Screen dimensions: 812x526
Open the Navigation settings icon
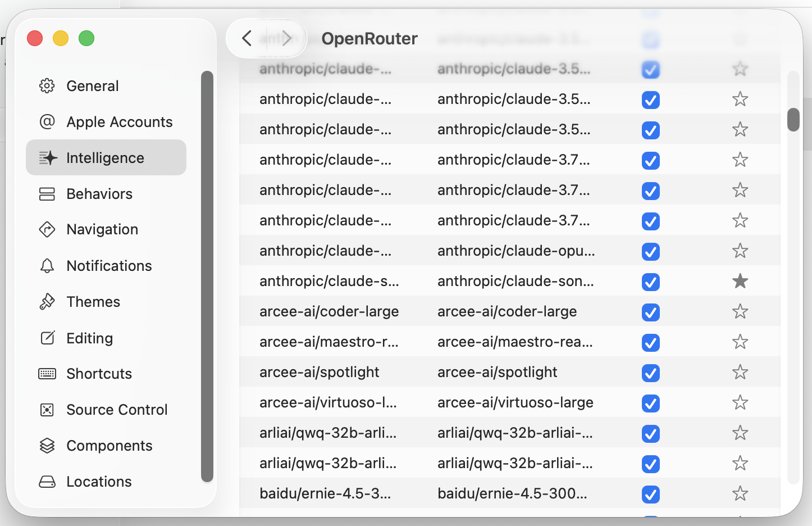click(47, 229)
